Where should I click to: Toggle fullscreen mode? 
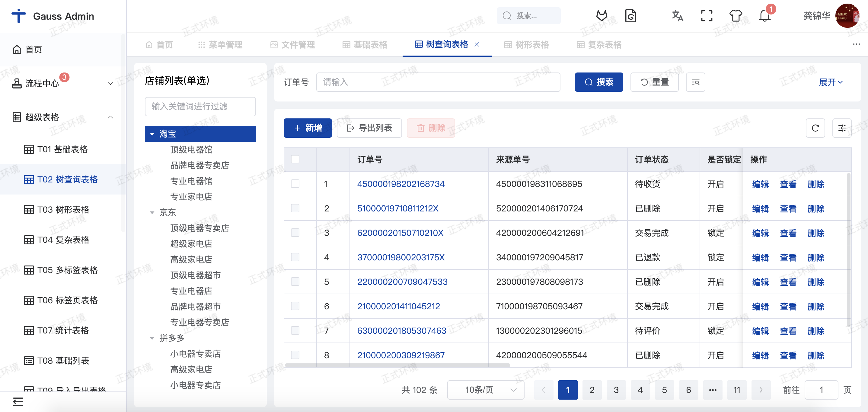pyautogui.click(x=707, y=16)
